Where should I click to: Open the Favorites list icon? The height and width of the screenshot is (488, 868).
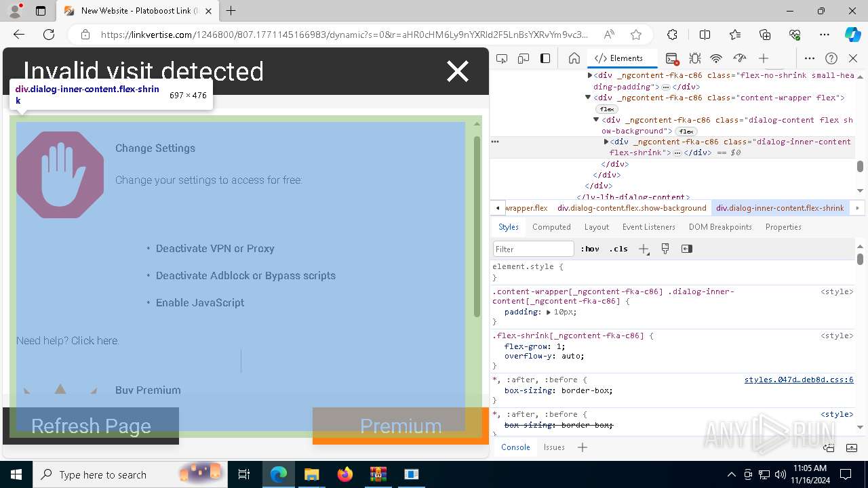pos(735,35)
